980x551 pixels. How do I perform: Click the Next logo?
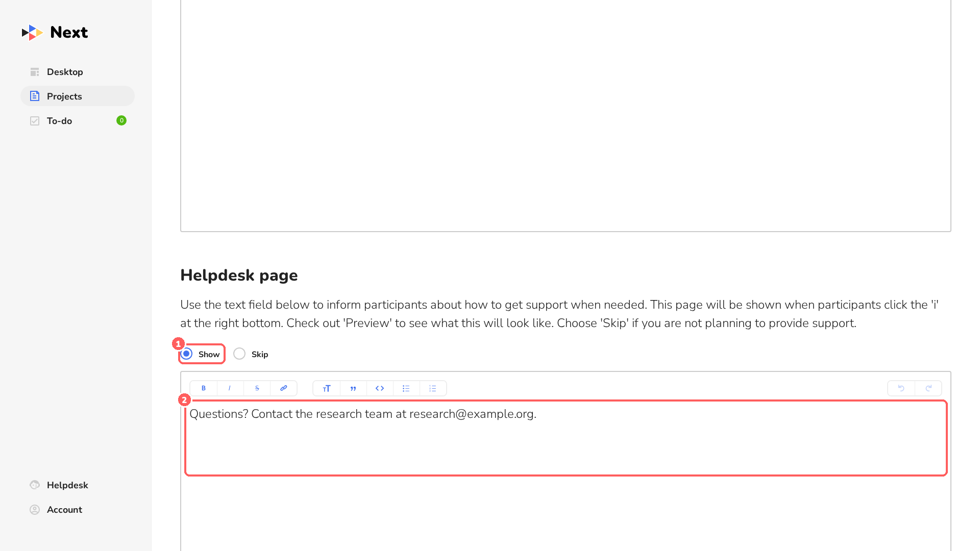55,33
